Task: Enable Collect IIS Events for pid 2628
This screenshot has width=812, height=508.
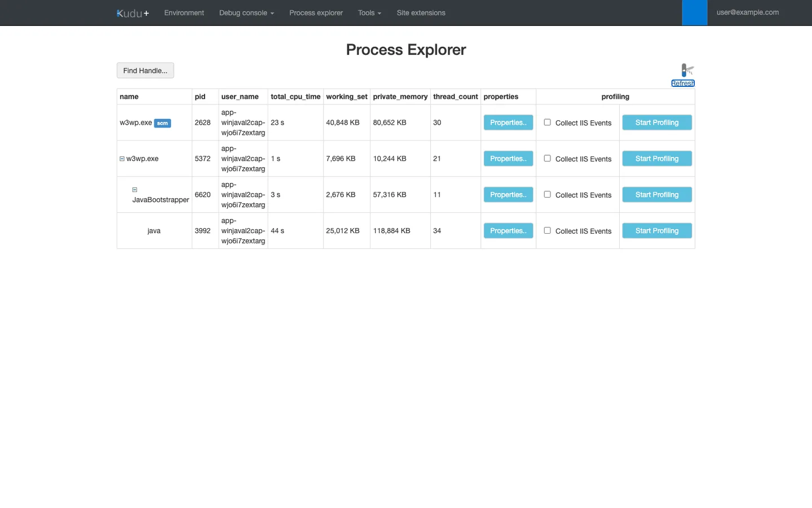Action: click(547, 122)
